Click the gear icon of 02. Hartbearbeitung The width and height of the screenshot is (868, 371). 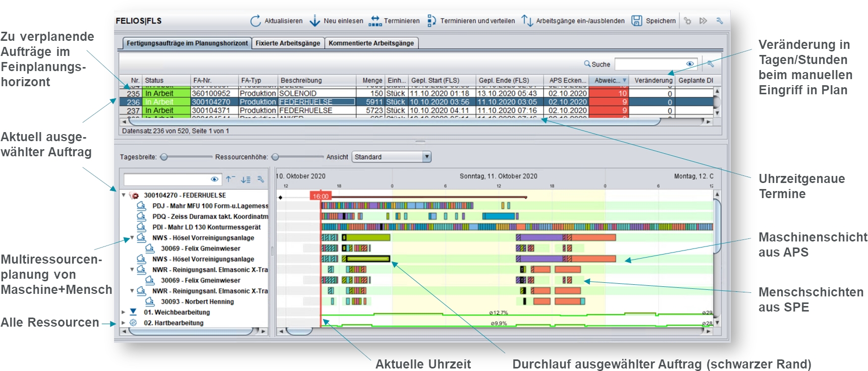click(133, 323)
